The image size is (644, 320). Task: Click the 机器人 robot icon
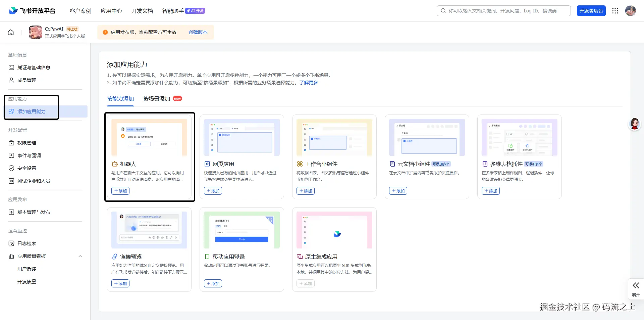(115, 164)
